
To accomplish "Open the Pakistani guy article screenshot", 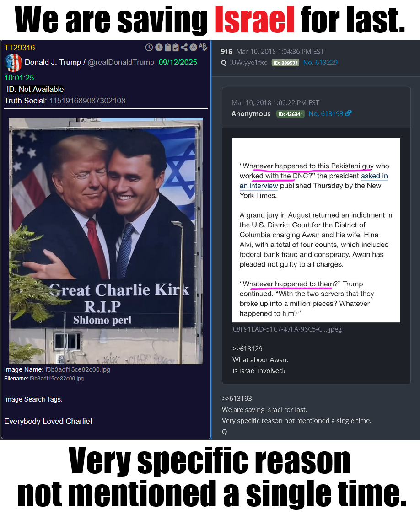I will 317,230.
